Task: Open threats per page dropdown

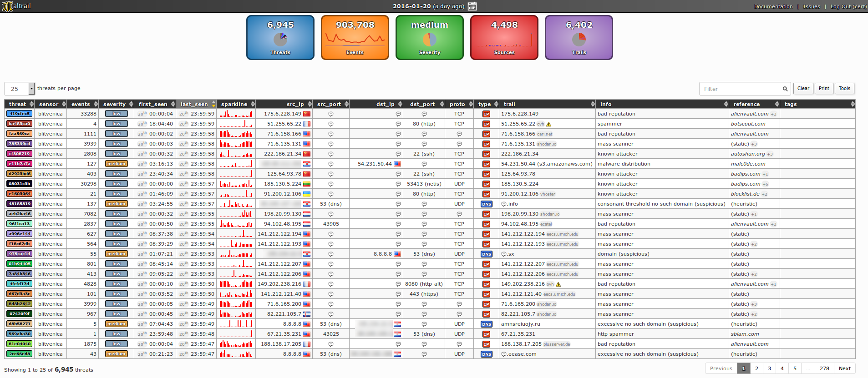Action: 20,89
